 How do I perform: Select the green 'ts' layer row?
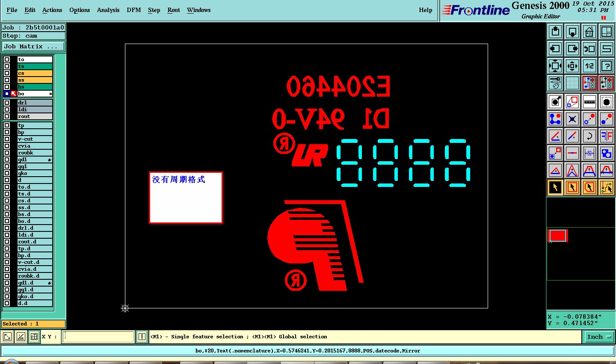pyautogui.click(x=35, y=66)
